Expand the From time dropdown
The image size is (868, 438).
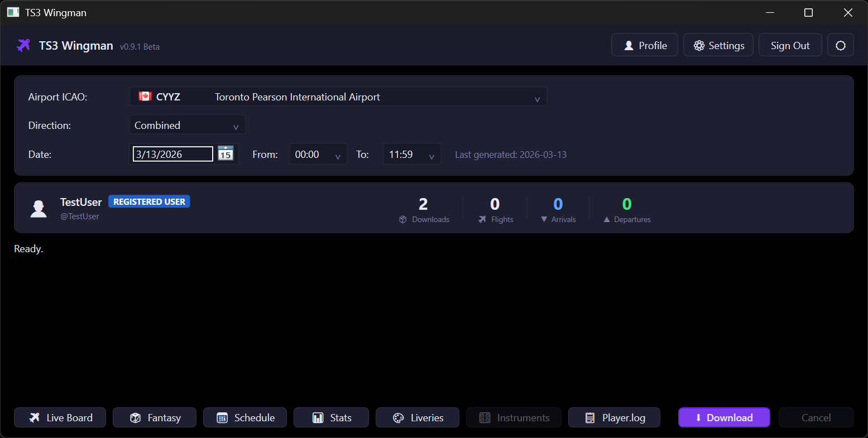pyautogui.click(x=318, y=154)
